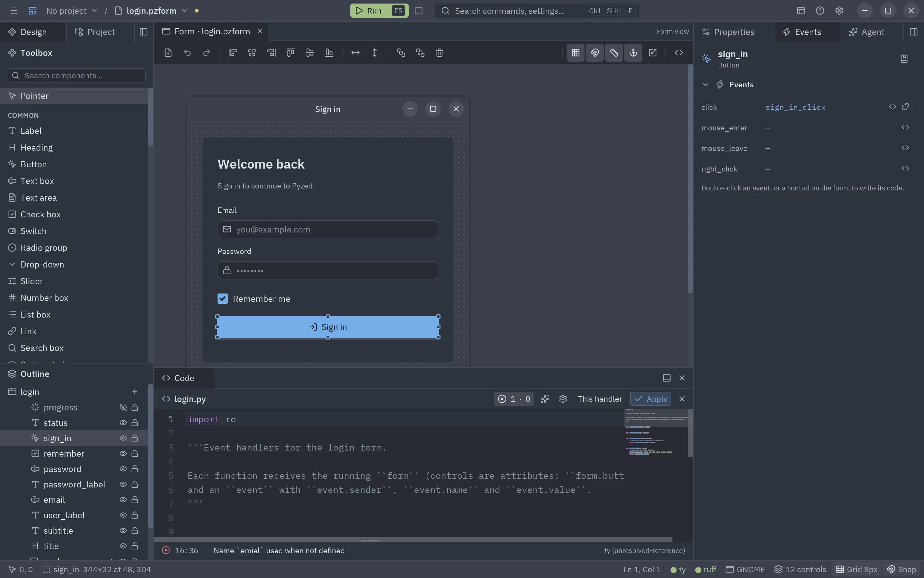Open the sign_in_click handler link
924x578 pixels.
tap(795, 107)
